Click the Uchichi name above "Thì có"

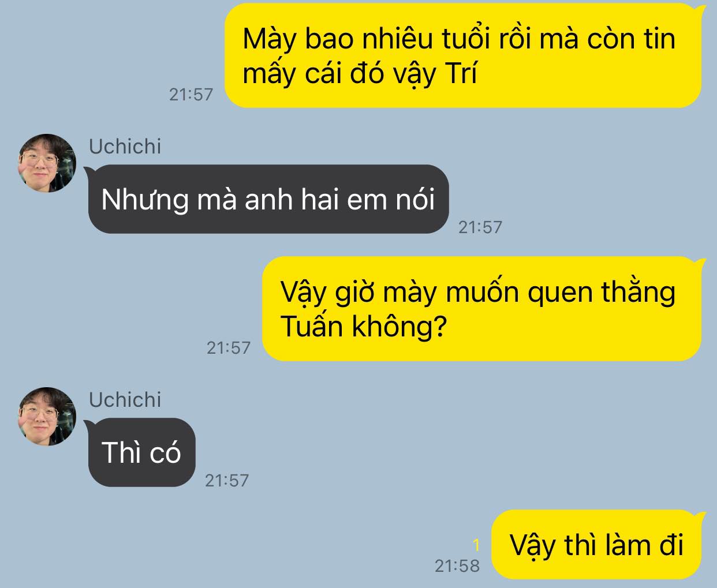(125, 400)
